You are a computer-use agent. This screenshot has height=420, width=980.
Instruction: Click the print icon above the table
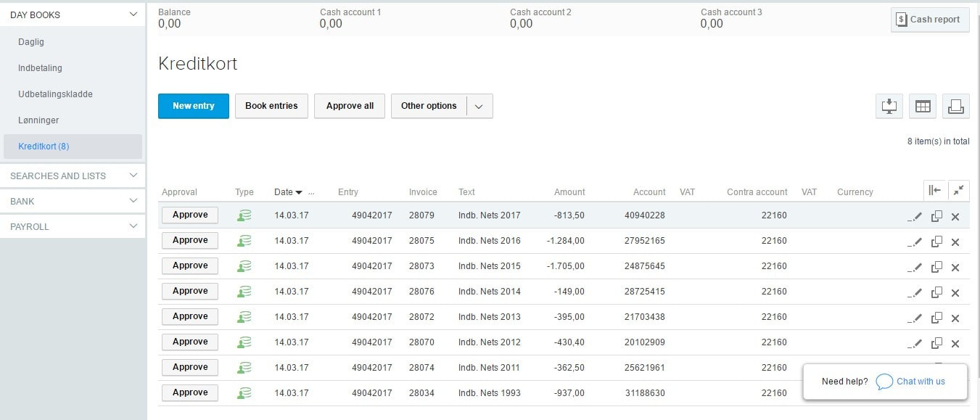(955, 106)
